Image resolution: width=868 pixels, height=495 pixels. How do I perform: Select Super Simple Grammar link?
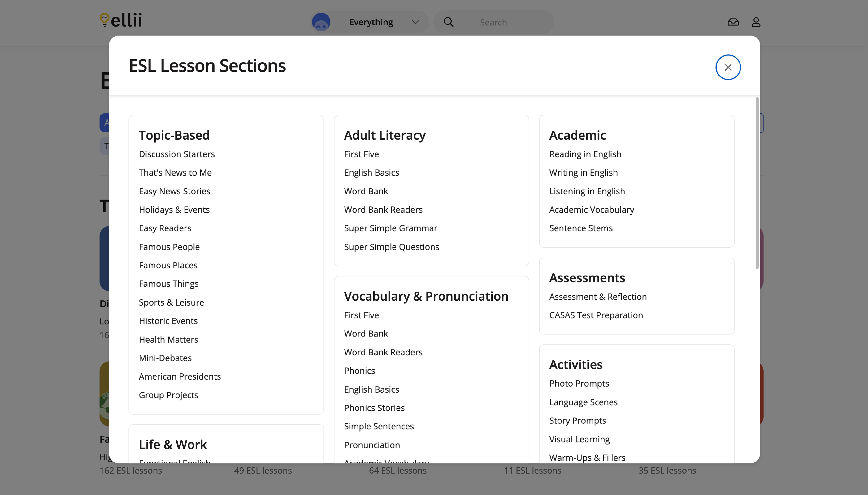(391, 228)
